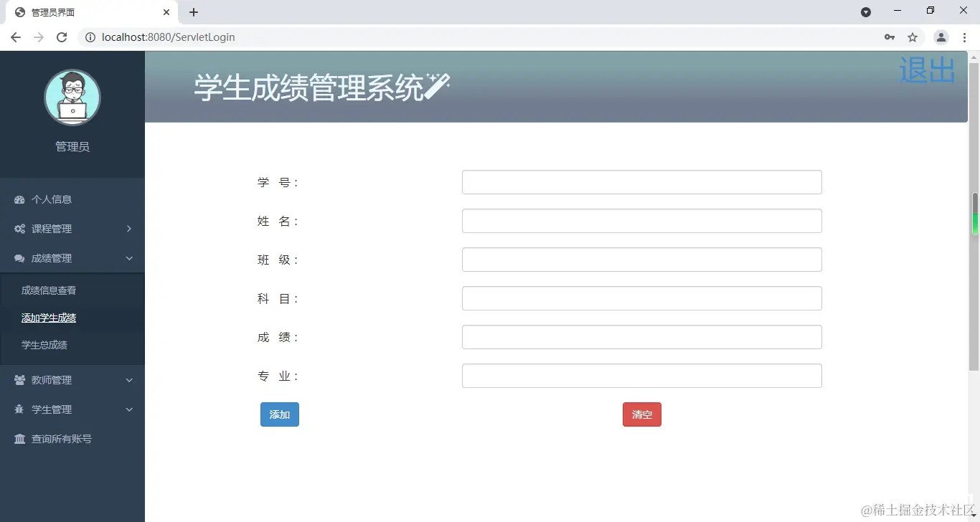This screenshot has width=980, height=522.
Task: Focus the 姓名 input field
Action: pos(642,221)
